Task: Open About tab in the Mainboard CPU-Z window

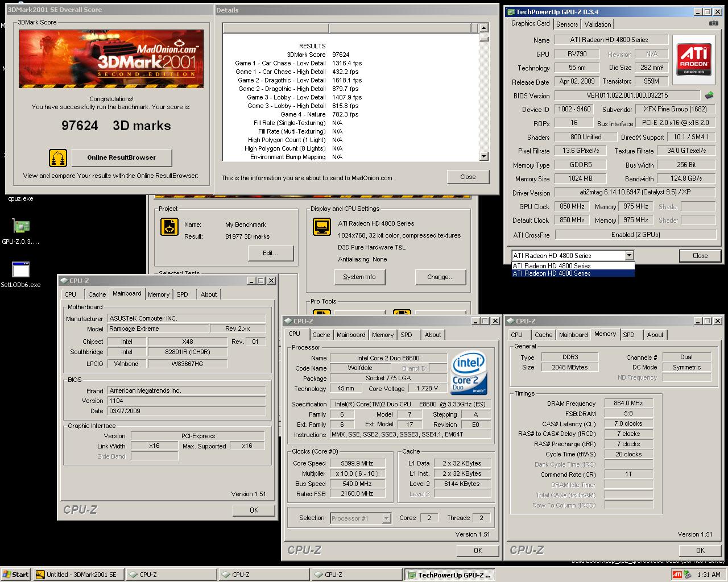Action: pos(209,294)
